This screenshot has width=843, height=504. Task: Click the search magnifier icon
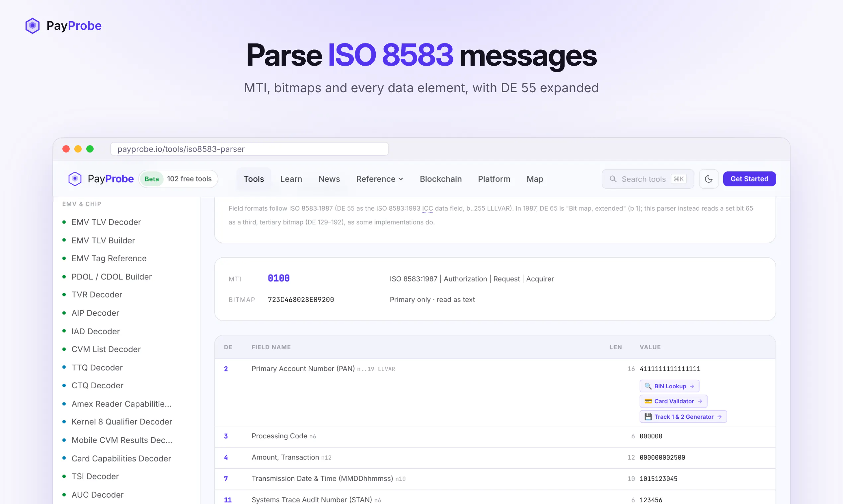click(613, 179)
